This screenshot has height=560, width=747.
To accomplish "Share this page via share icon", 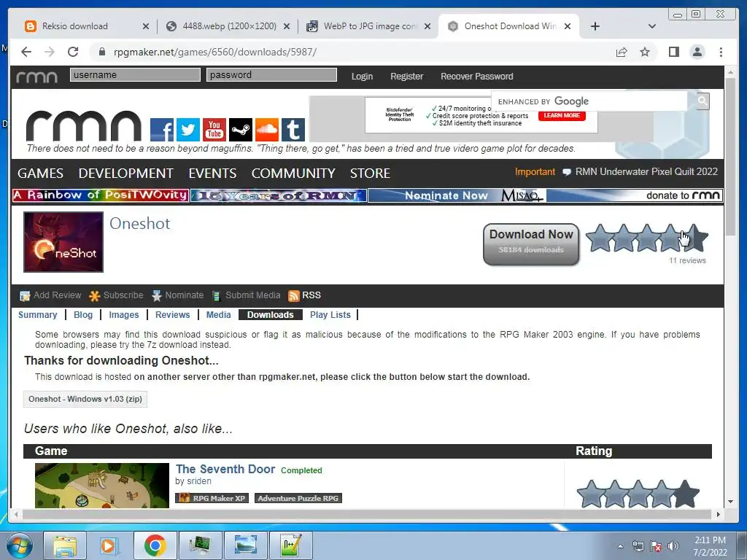I will 622,52.
